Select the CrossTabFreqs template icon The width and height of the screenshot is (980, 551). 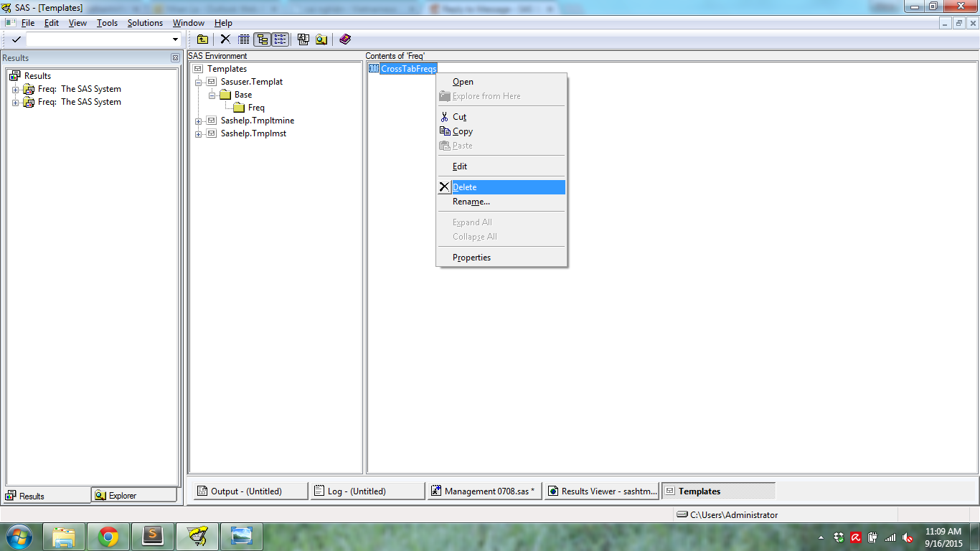374,68
